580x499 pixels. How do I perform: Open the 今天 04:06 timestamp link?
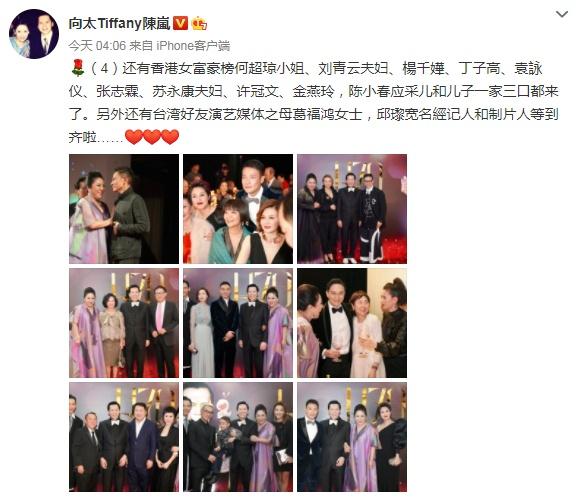pos(97,45)
